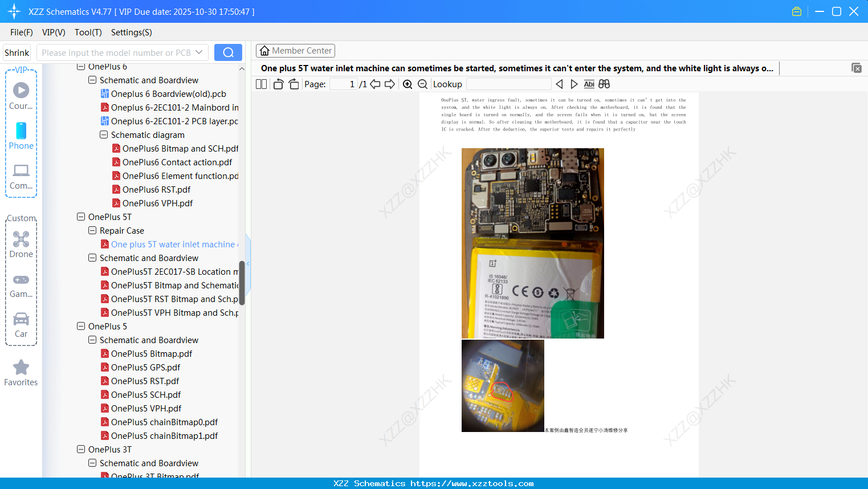The image size is (868, 489).
Task: Open the VIP(V) menu
Action: click(54, 32)
